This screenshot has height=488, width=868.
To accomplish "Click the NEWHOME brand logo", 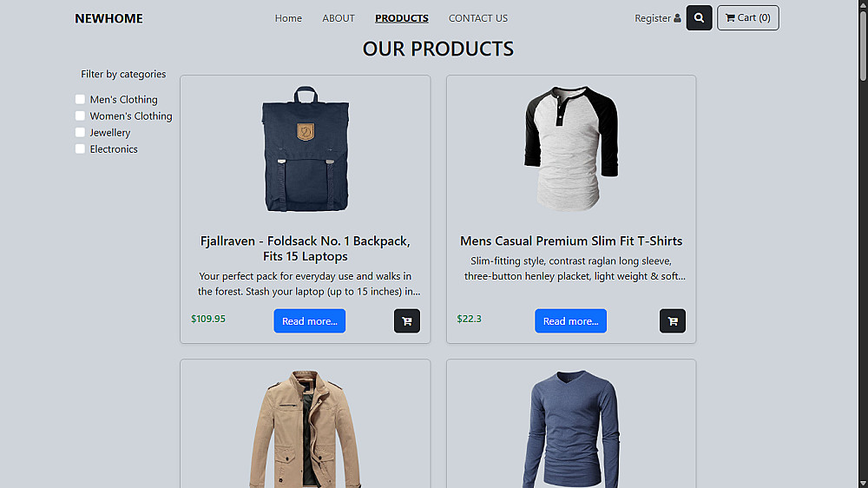I will click(x=108, y=18).
